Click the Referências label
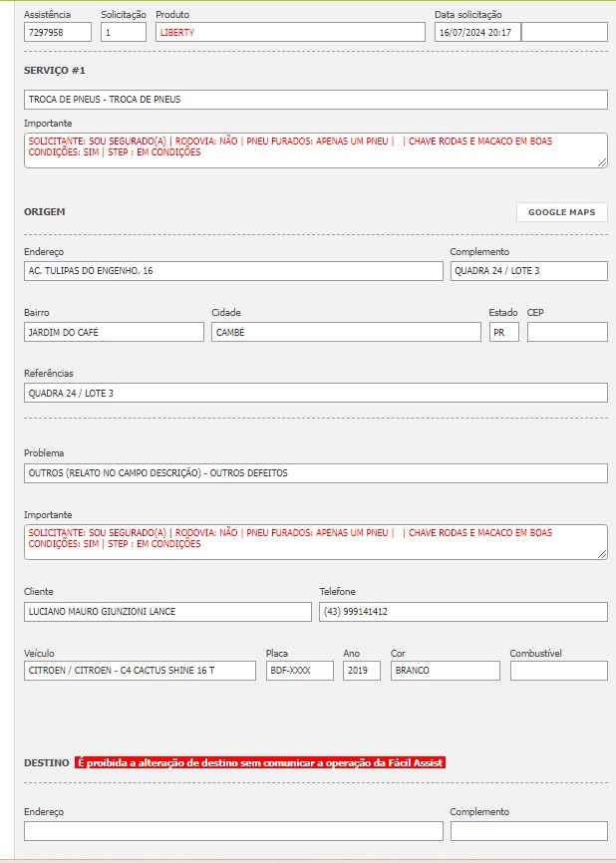This screenshot has width=616, height=863. tap(49, 373)
